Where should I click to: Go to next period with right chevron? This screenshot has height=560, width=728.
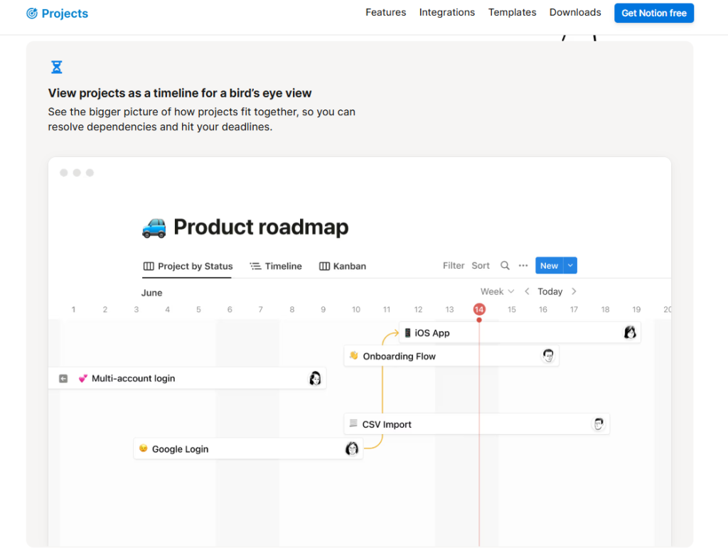click(x=574, y=291)
